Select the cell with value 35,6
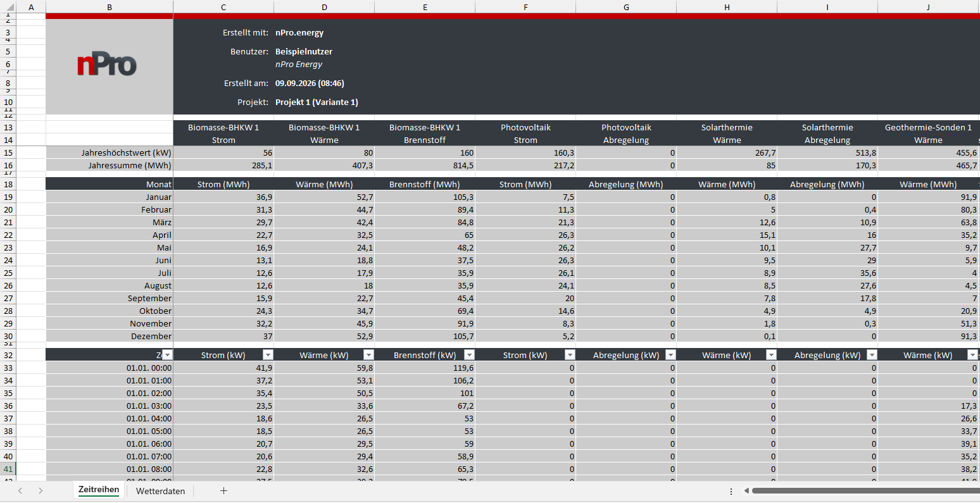The image size is (980, 503). pyautogui.click(x=827, y=273)
